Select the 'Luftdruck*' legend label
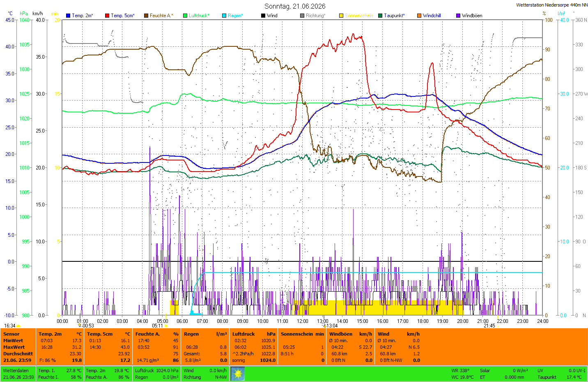The height and width of the screenshot is (382, 588). pyautogui.click(x=199, y=16)
